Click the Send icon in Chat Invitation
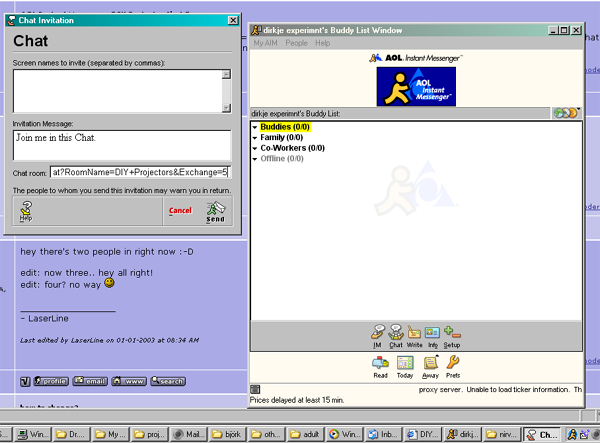The image size is (600, 443). pos(215,212)
